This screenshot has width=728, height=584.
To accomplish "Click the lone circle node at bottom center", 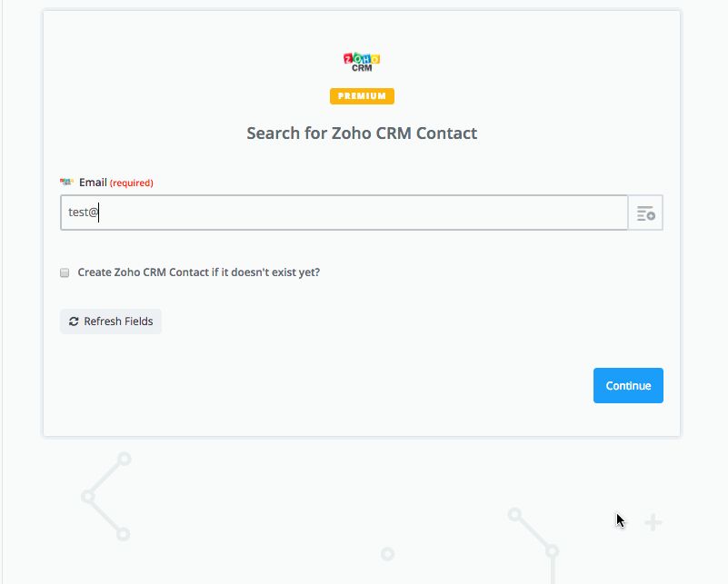I will [x=387, y=553].
